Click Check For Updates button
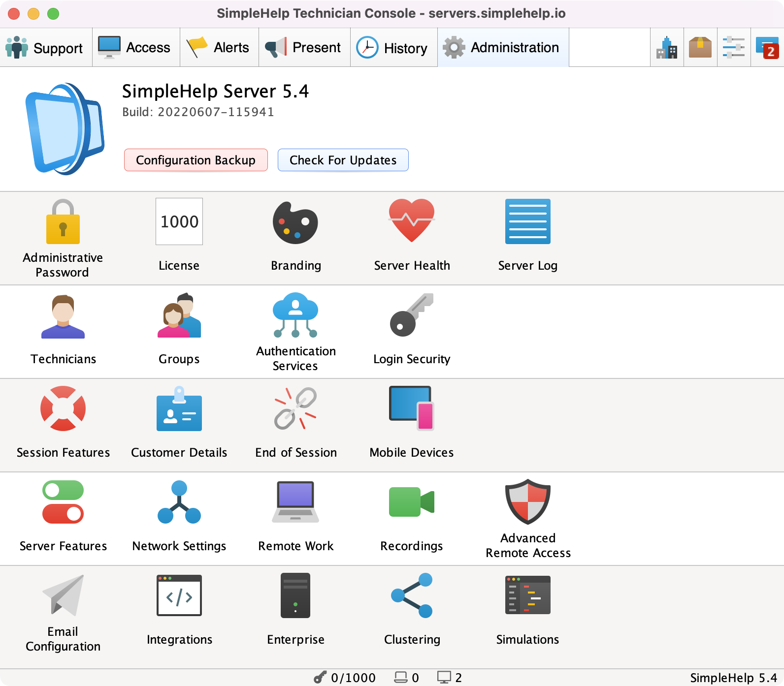This screenshot has width=784, height=686. (x=343, y=160)
